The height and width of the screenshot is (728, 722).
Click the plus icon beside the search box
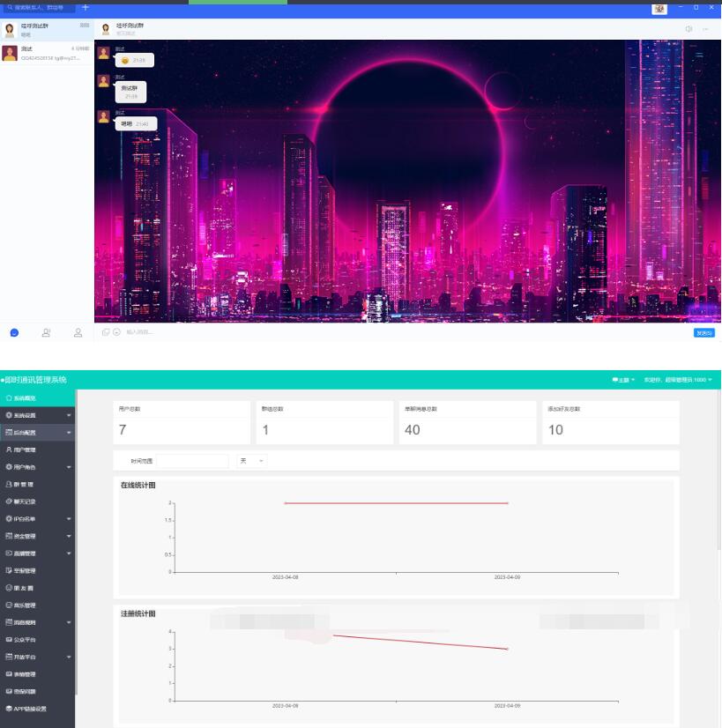coord(86,8)
